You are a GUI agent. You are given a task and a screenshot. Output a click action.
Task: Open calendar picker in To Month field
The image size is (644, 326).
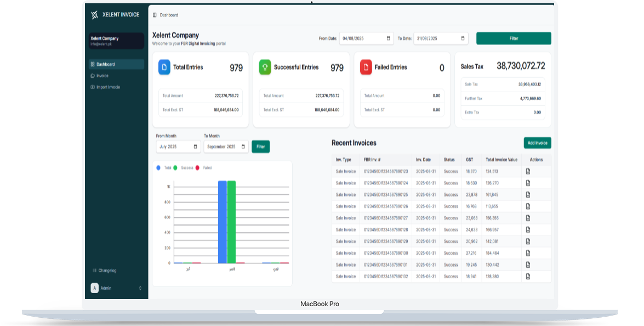point(243,147)
